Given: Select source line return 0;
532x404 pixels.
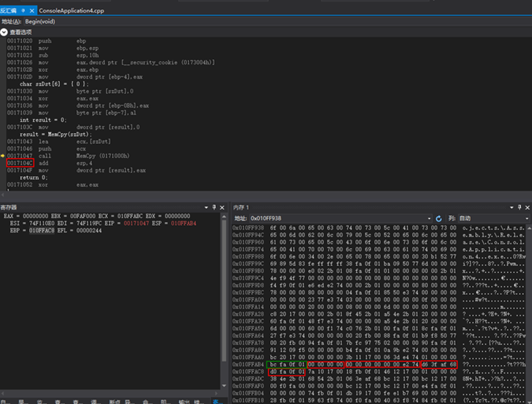Looking at the screenshot, I should tap(34, 177).
